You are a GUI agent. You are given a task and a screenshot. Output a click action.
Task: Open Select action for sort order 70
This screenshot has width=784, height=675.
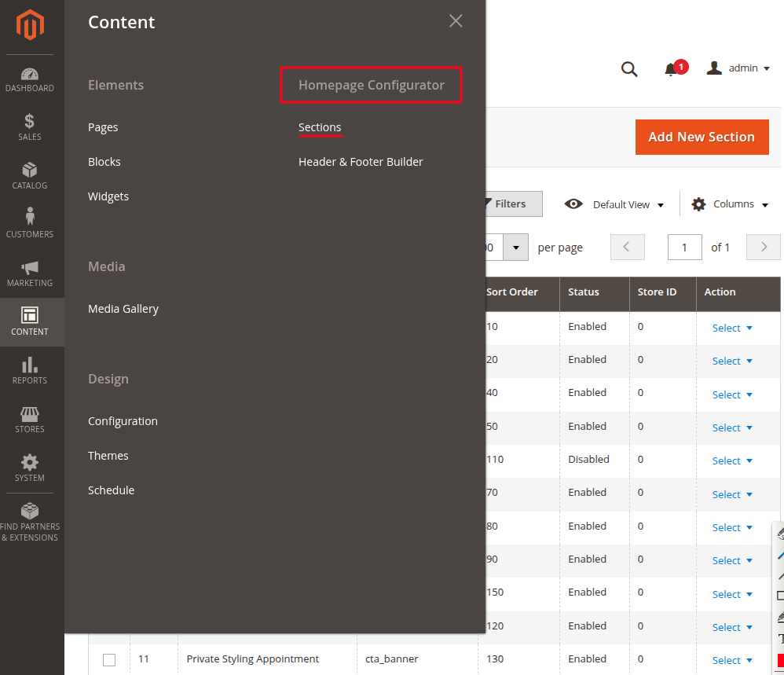tap(732, 495)
